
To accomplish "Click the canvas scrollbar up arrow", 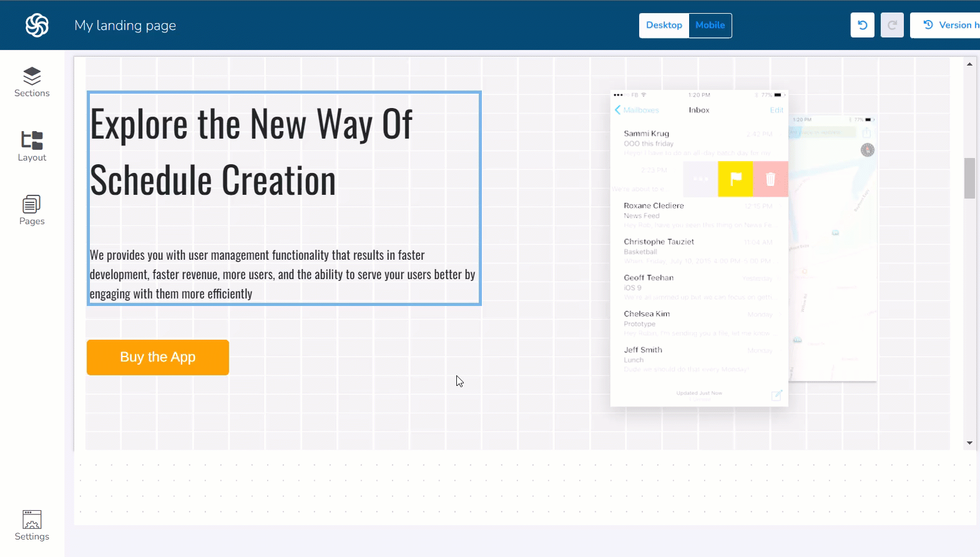I will pos(969,64).
